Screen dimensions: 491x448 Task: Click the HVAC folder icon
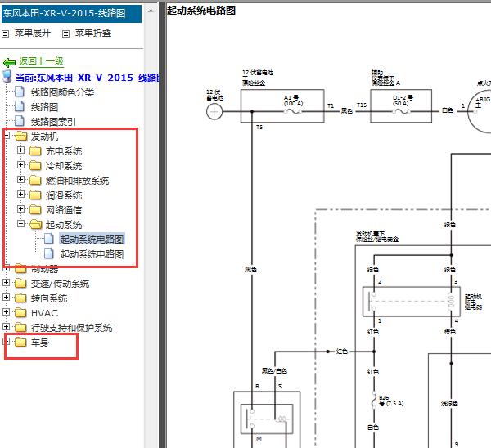pos(20,312)
